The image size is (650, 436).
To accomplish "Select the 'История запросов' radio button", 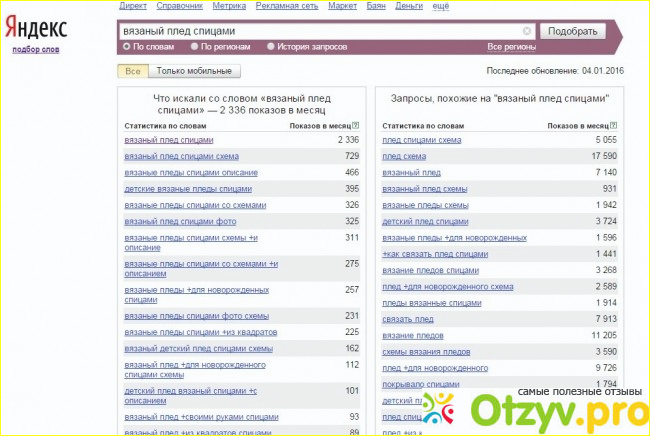I will click(271, 46).
